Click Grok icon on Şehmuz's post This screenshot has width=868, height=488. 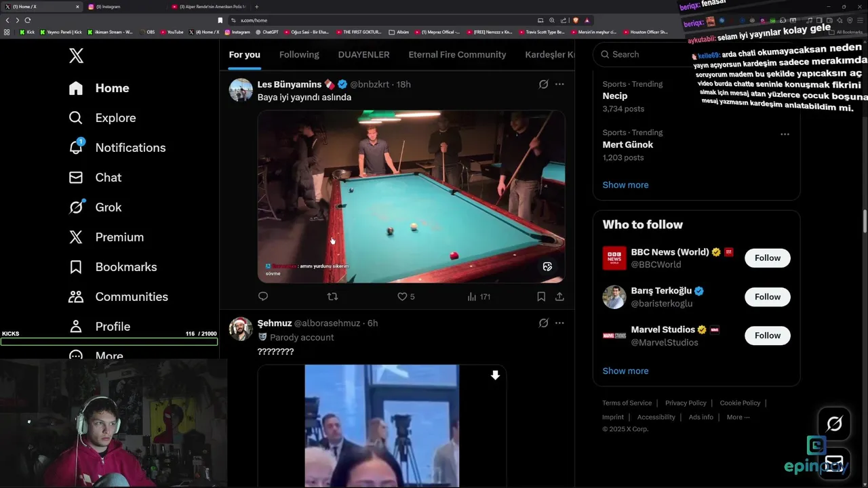coord(543,323)
